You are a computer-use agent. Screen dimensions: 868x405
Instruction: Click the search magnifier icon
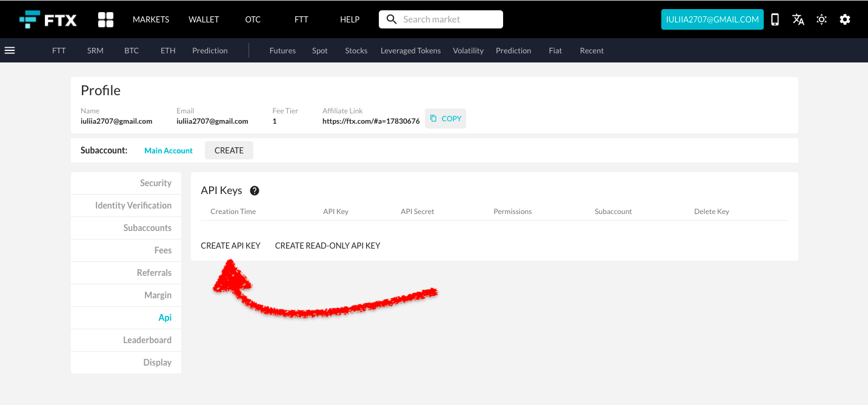[x=391, y=19]
